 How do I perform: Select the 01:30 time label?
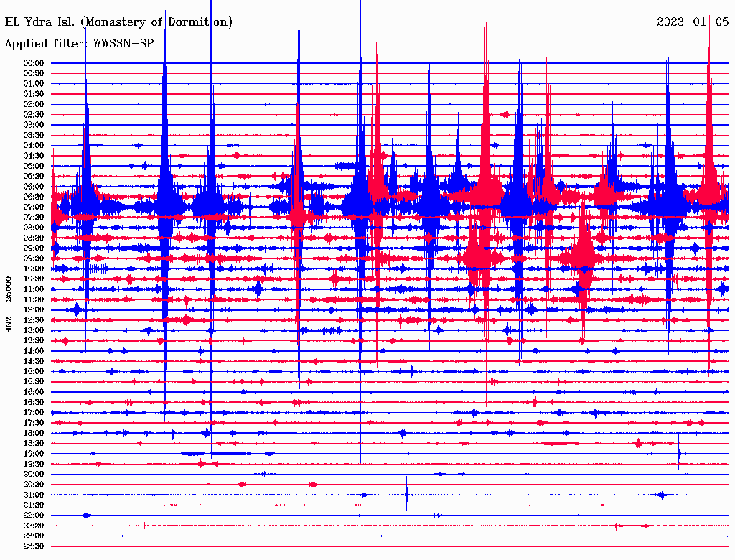(x=34, y=94)
